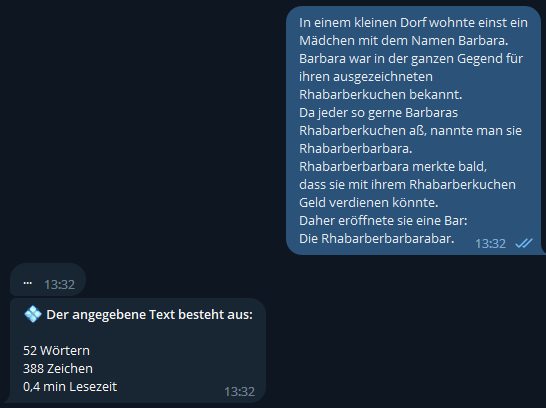The height and width of the screenshot is (408, 546).
Task: Click the line 'Rhabarberbarbara merkte bald,'
Action: pyautogui.click(x=393, y=167)
